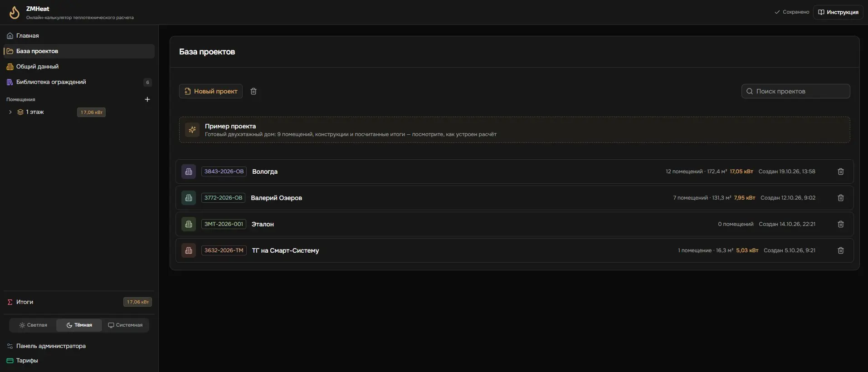Click the Новый проект button
This screenshot has height=372, width=868.
211,91
